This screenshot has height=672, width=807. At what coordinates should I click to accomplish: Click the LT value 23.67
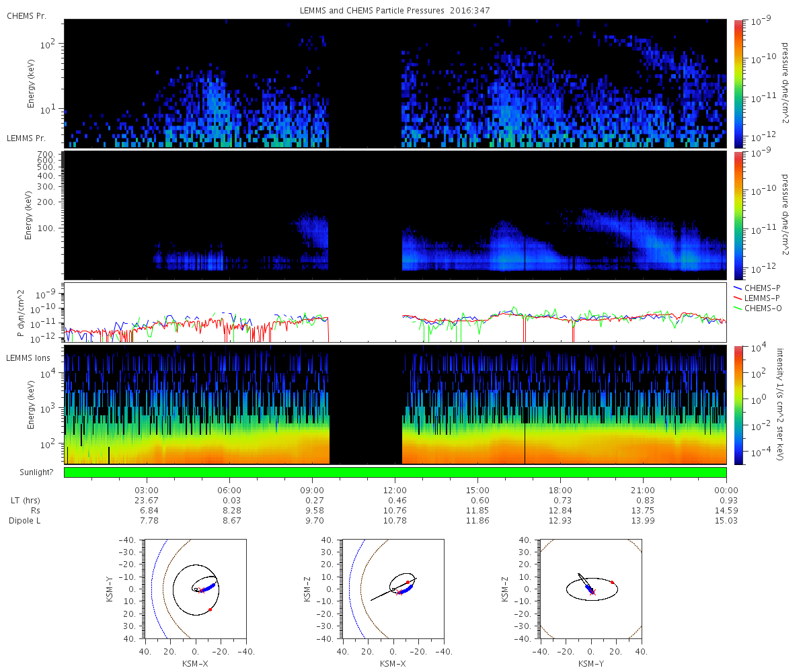[147, 500]
